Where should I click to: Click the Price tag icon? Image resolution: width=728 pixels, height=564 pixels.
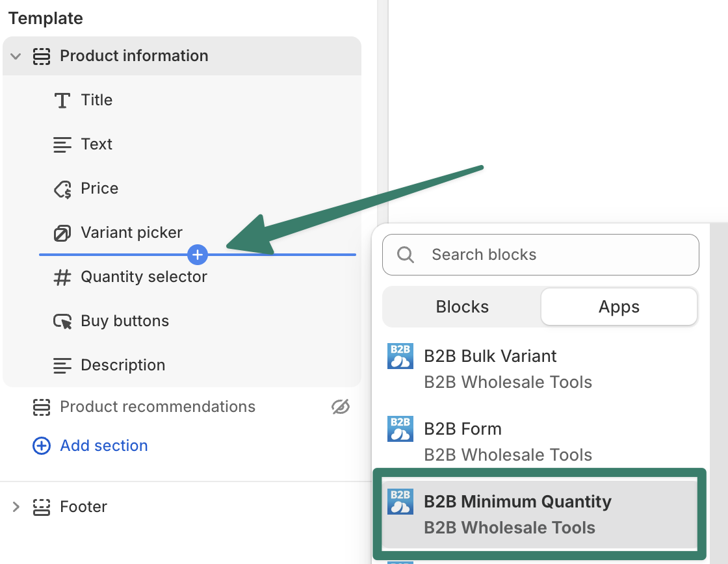pos(62,189)
